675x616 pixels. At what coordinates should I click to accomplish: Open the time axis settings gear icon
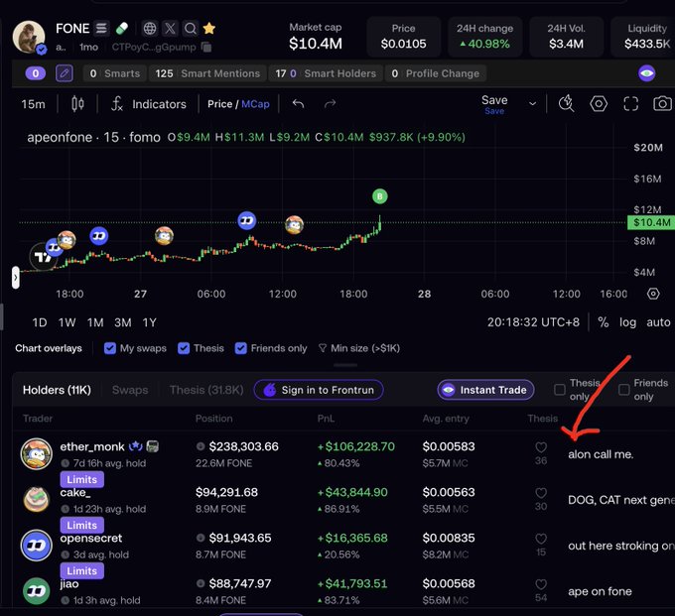click(653, 294)
